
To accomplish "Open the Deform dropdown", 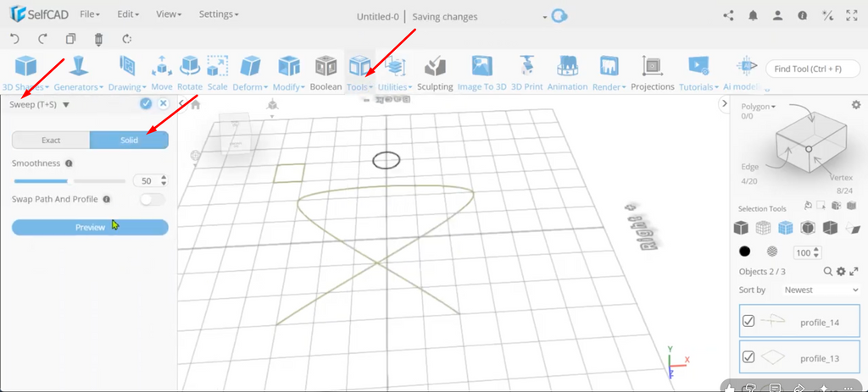I will click(x=250, y=72).
